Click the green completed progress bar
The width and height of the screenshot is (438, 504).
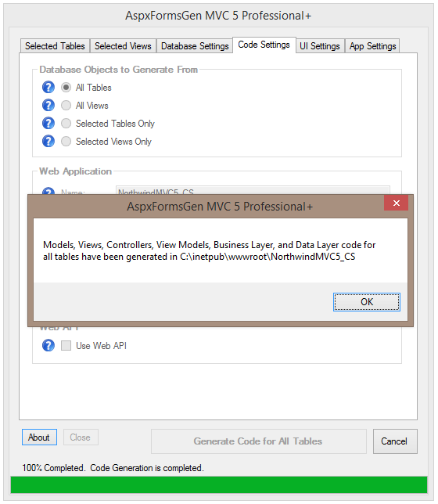click(219, 484)
